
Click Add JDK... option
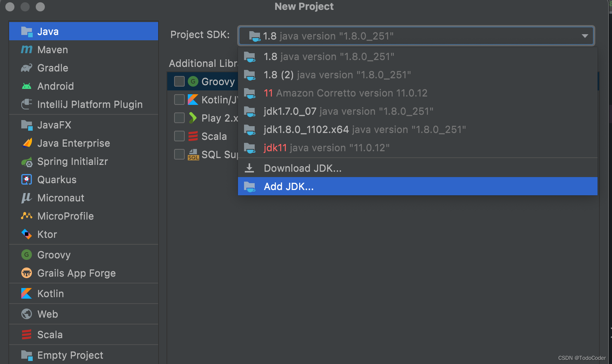click(x=417, y=186)
